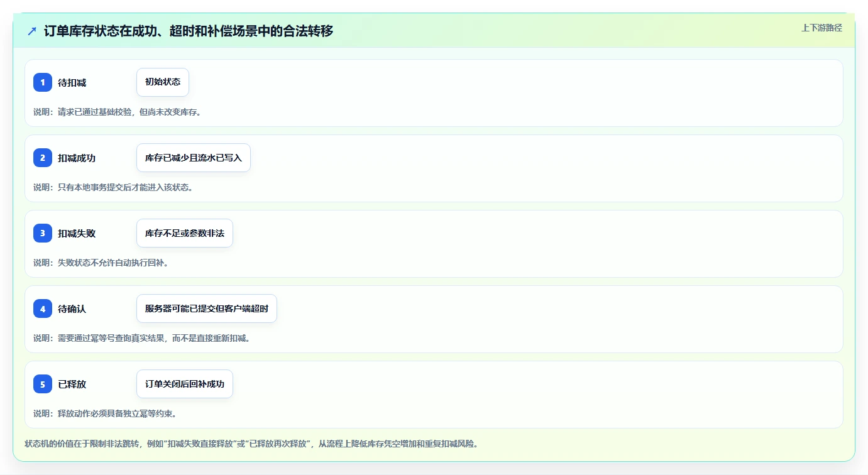Select the step 5 number badge

pyautogui.click(x=43, y=384)
